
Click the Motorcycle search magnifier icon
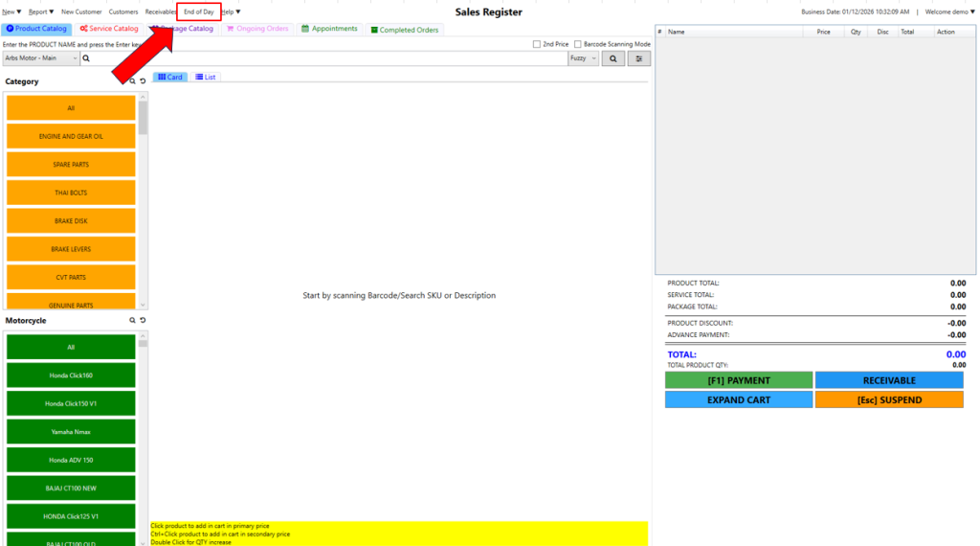tap(133, 321)
